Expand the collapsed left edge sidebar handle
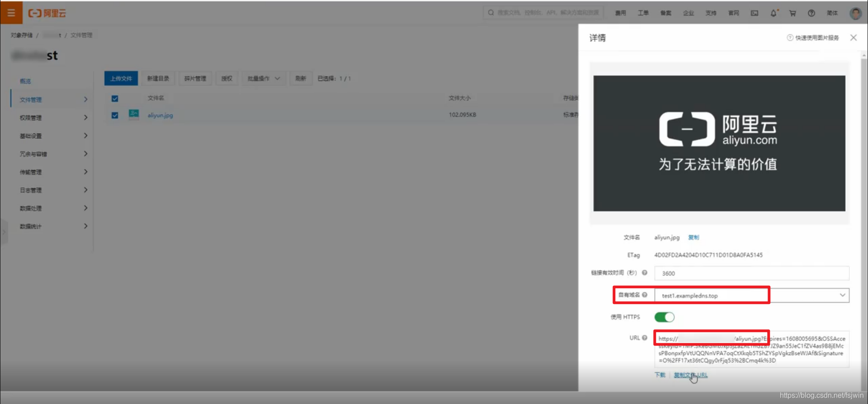The image size is (868, 404). coord(4,232)
